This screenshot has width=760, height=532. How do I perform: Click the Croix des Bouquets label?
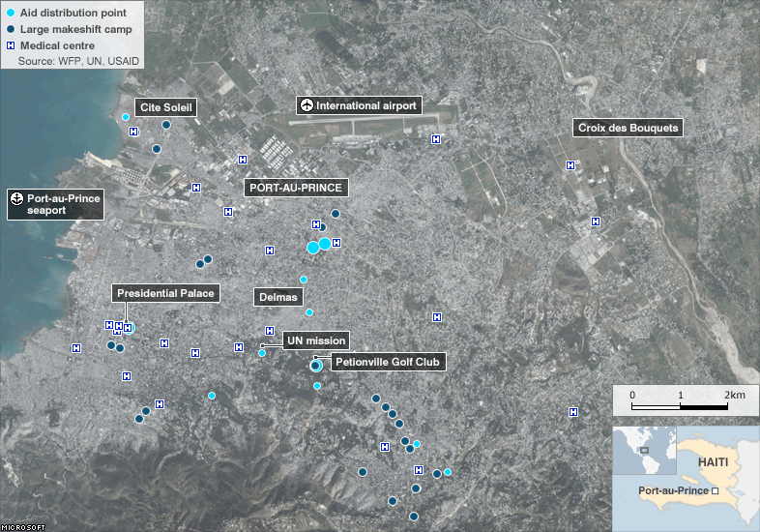pos(628,128)
